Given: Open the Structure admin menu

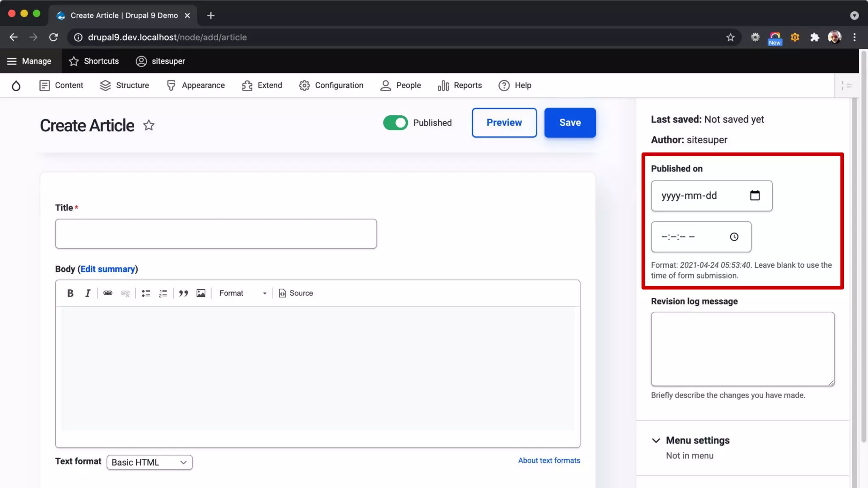Looking at the screenshot, I should click(125, 85).
